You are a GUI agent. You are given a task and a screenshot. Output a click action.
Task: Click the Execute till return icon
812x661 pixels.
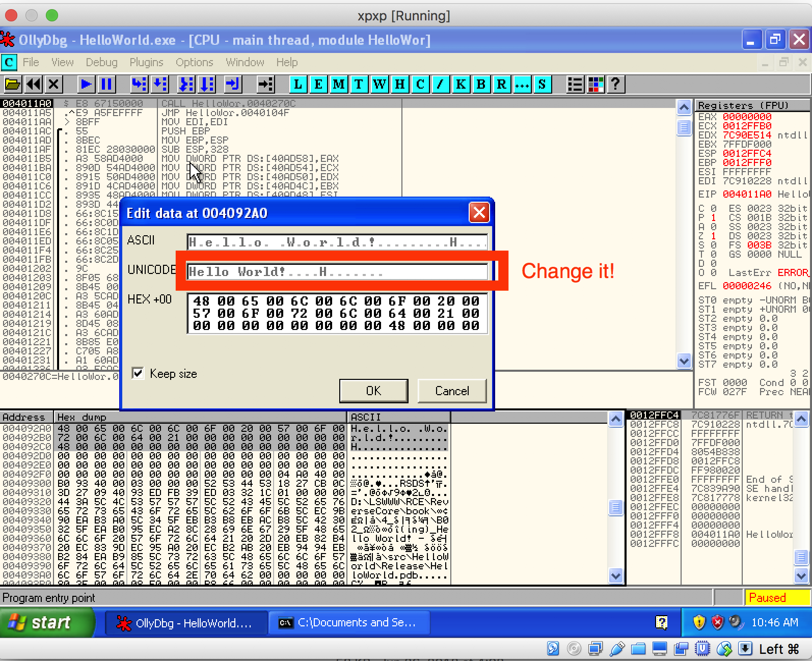tap(232, 84)
